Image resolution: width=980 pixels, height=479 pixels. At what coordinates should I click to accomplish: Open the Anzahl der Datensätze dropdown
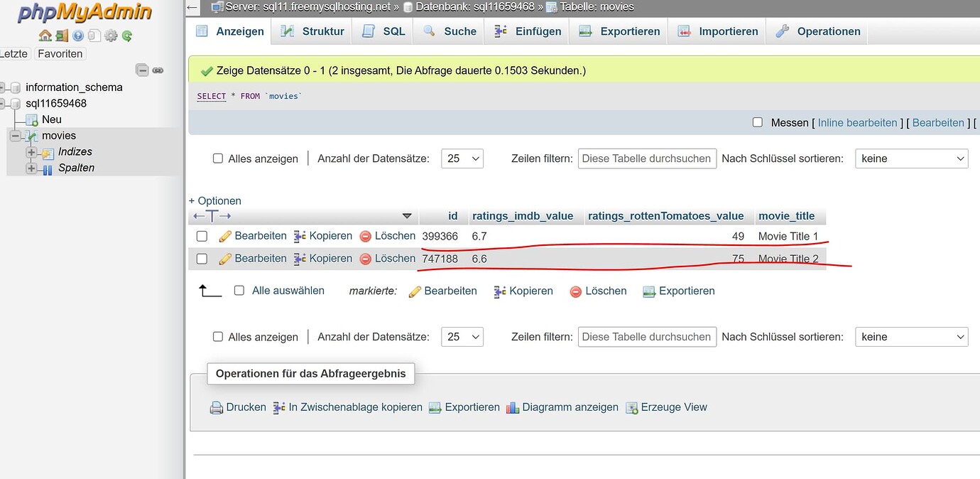pos(462,158)
